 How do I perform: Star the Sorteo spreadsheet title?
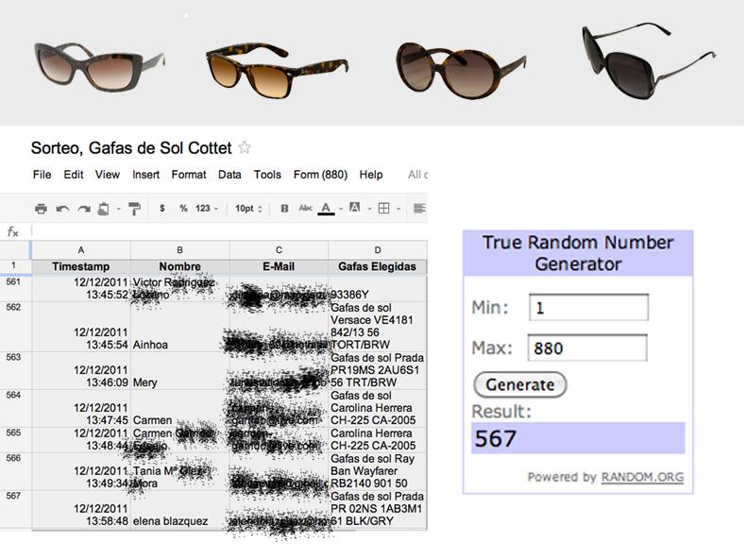point(245,147)
